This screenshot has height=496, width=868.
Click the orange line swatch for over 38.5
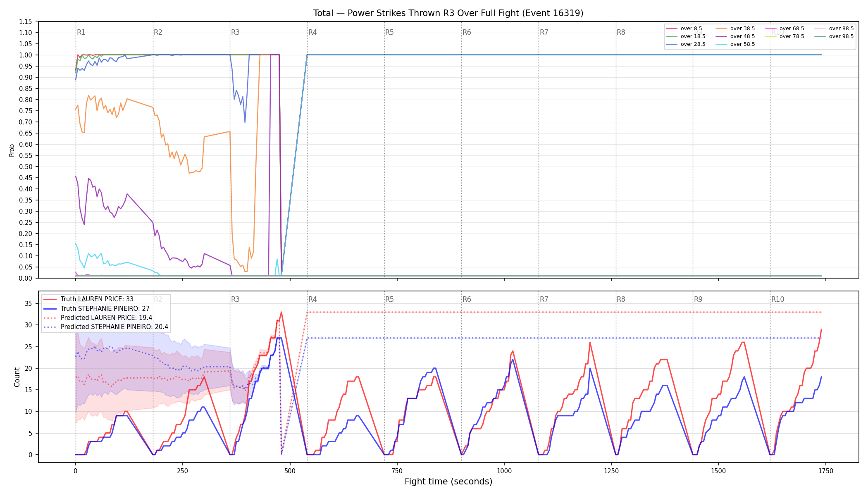pos(721,29)
